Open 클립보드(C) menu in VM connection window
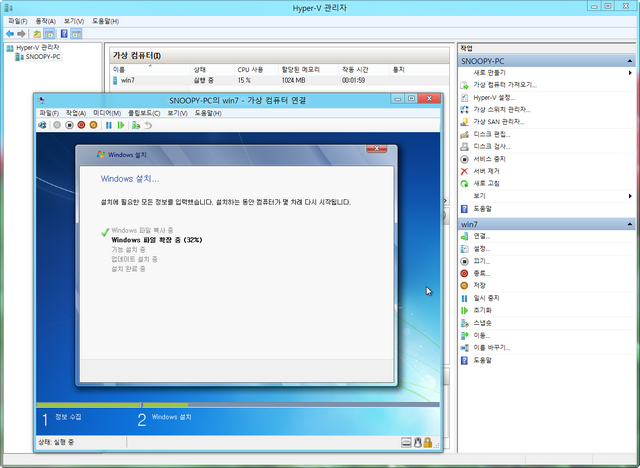640x468 pixels. (x=144, y=113)
